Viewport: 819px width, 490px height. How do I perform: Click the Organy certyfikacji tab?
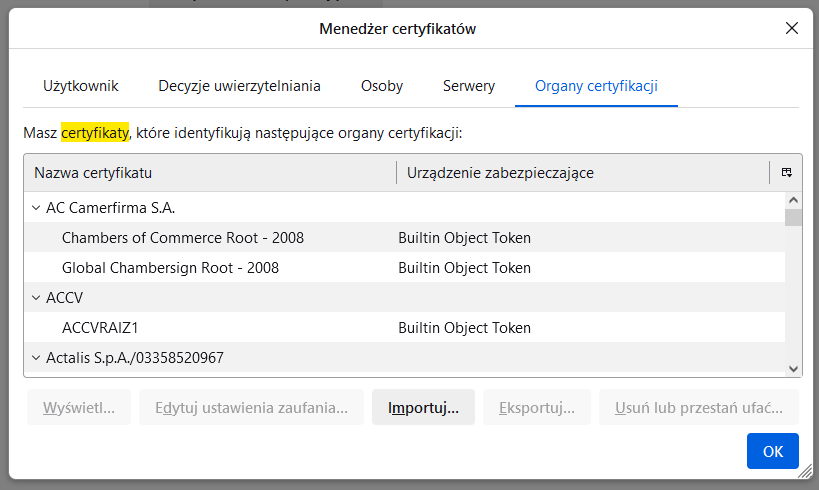(596, 86)
